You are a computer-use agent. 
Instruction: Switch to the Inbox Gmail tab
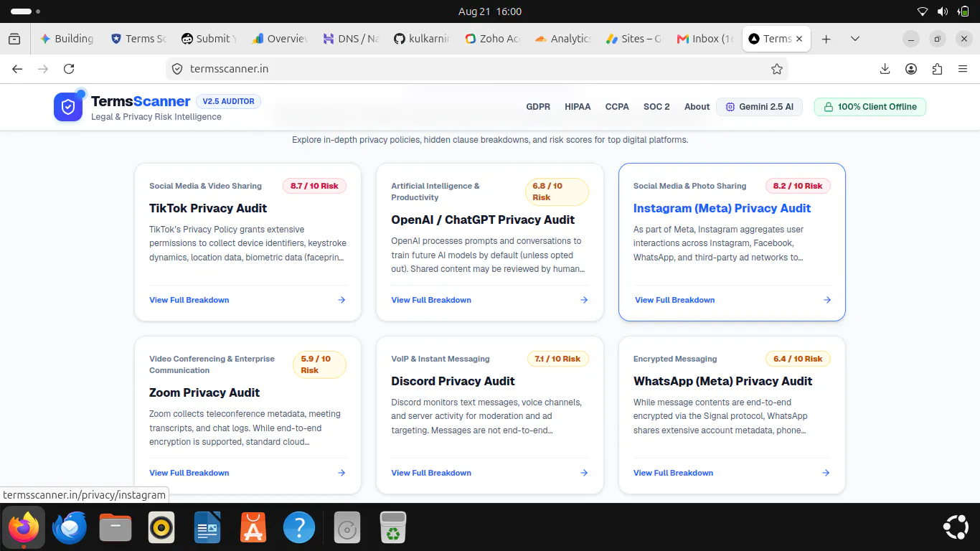705,39
